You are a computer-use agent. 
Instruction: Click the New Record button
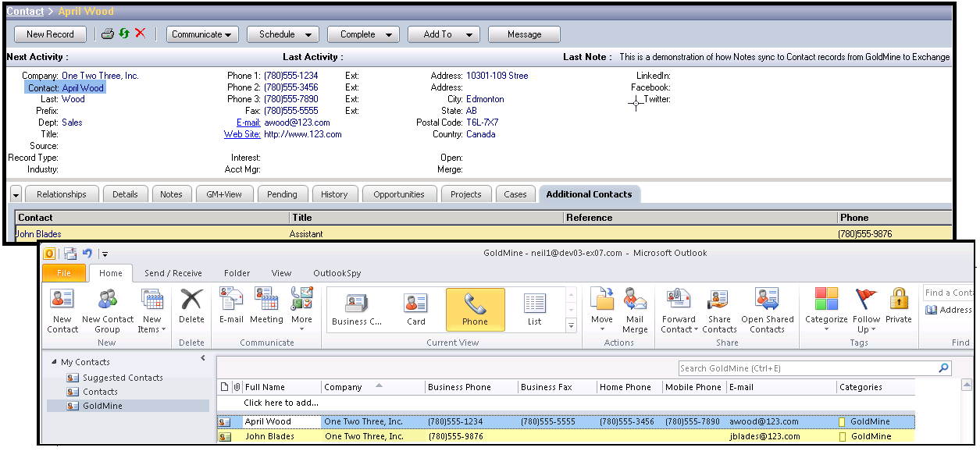coord(50,34)
